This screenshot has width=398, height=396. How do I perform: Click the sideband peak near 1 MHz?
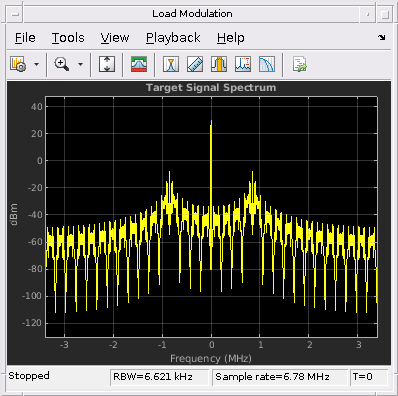[253, 173]
